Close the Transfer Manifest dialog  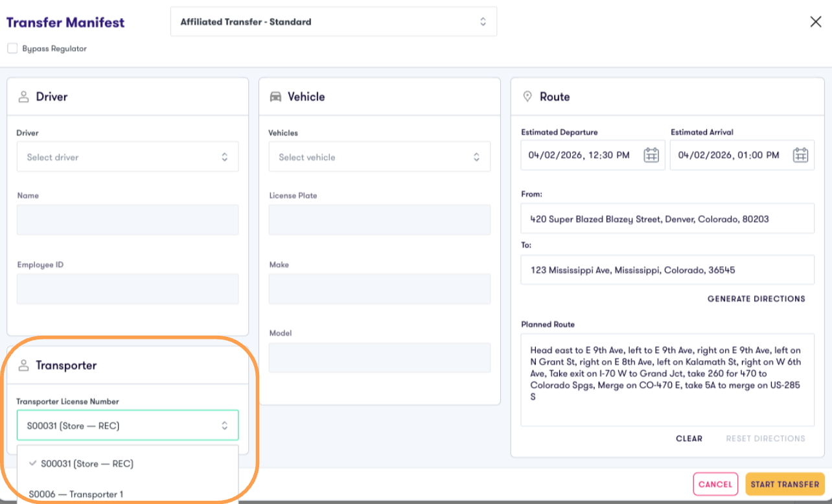816,22
